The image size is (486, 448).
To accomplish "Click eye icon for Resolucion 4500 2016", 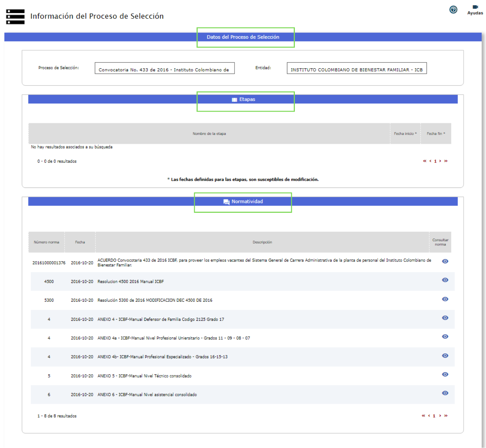I will 445,280.
